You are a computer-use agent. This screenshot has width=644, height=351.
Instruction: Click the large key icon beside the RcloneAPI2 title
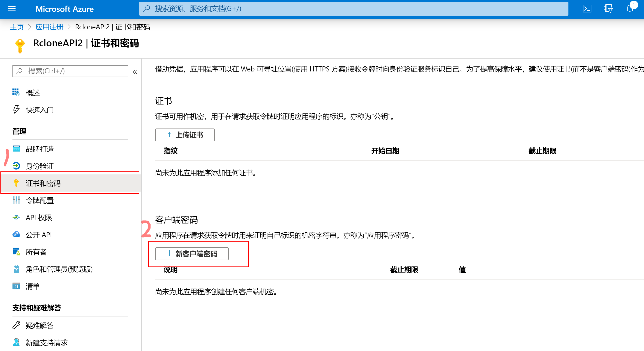pyautogui.click(x=20, y=46)
